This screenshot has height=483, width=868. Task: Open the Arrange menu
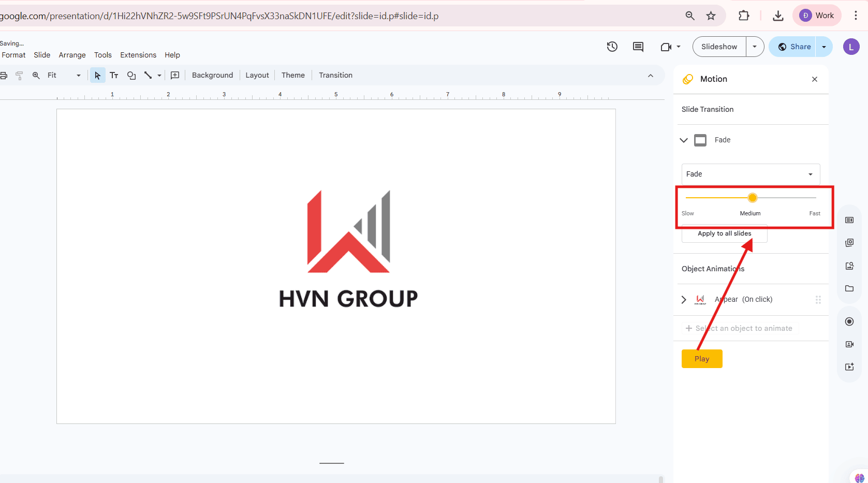pos(72,55)
